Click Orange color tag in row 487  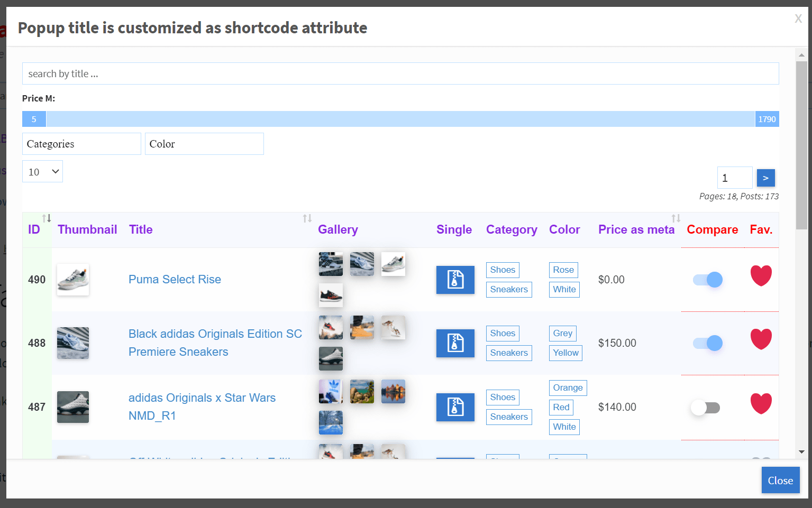568,387
